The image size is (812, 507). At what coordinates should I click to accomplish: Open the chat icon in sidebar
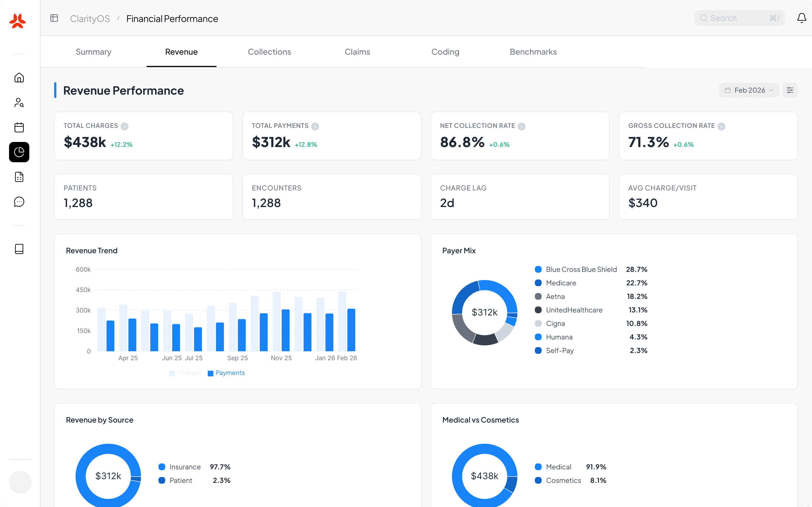(19, 201)
